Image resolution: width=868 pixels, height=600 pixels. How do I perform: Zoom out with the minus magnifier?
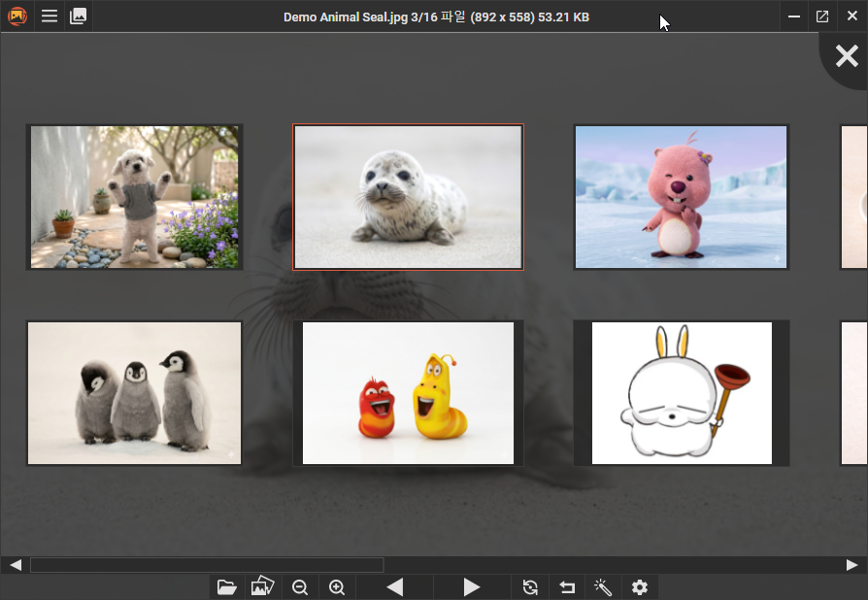[300, 586]
